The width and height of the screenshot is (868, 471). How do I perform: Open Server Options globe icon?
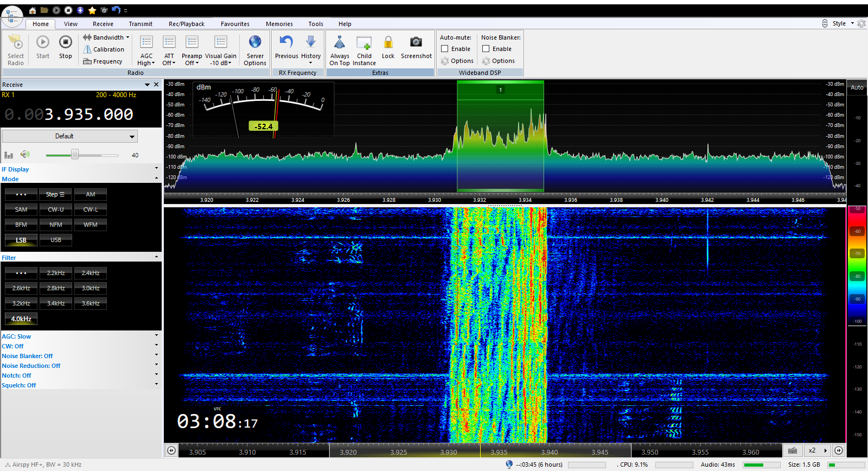(255, 42)
